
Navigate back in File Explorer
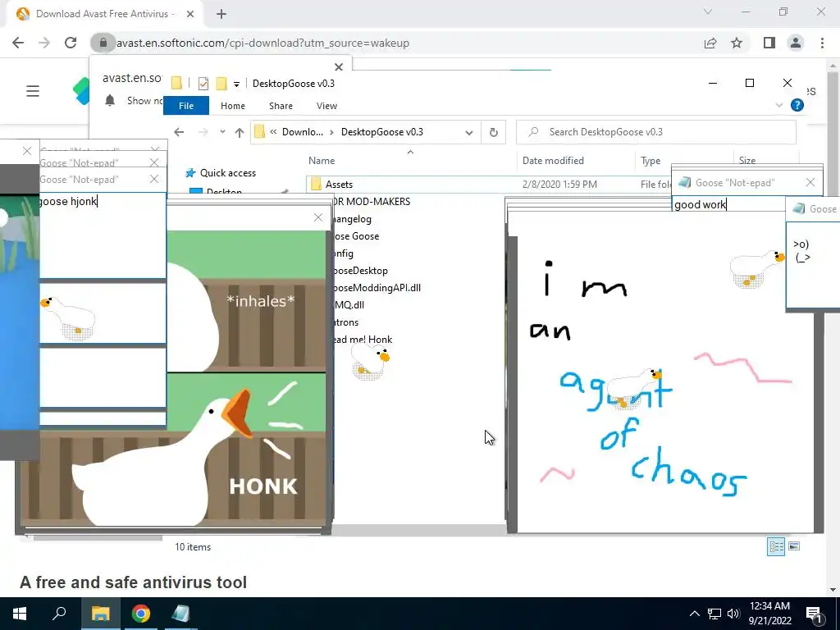(179, 132)
